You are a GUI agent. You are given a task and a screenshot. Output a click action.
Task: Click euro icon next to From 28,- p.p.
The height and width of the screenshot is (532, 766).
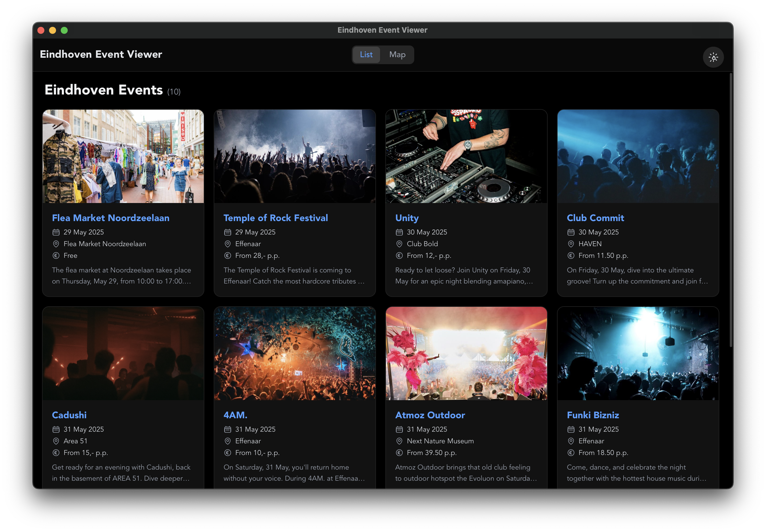(x=227, y=255)
